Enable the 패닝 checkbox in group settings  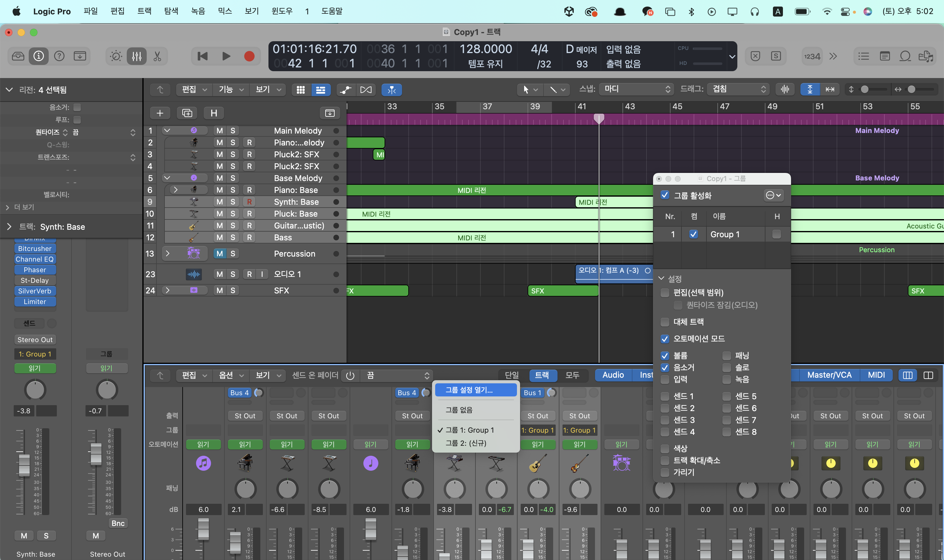[x=727, y=356]
